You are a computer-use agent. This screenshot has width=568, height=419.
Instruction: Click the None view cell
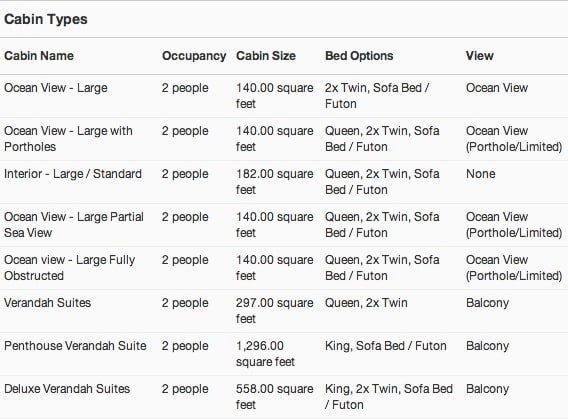(481, 174)
